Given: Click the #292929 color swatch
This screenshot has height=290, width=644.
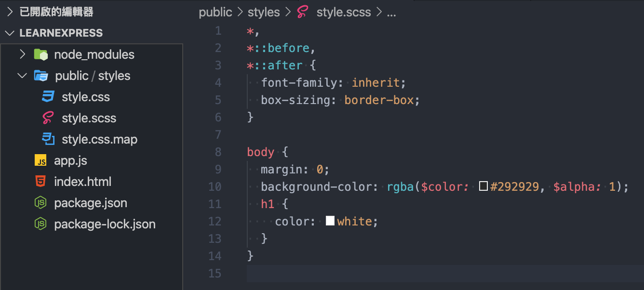Looking at the screenshot, I should pyautogui.click(x=483, y=187).
